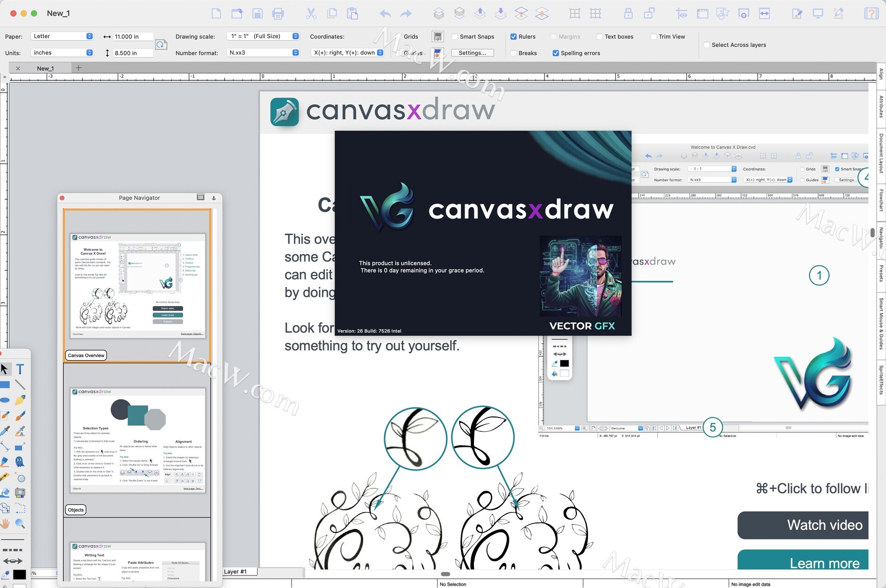Open the Drawing scale dropdown

click(263, 36)
